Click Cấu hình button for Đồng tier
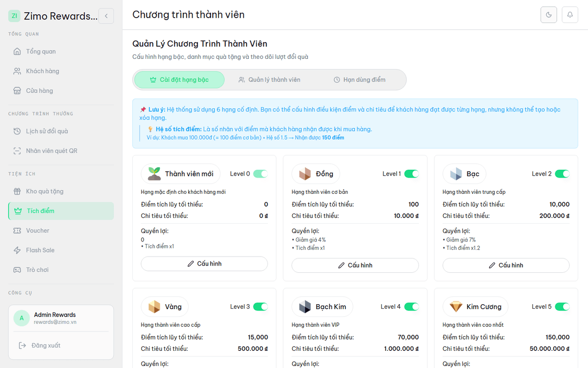The width and height of the screenshot is (588, 368). (x=355, y=265)
